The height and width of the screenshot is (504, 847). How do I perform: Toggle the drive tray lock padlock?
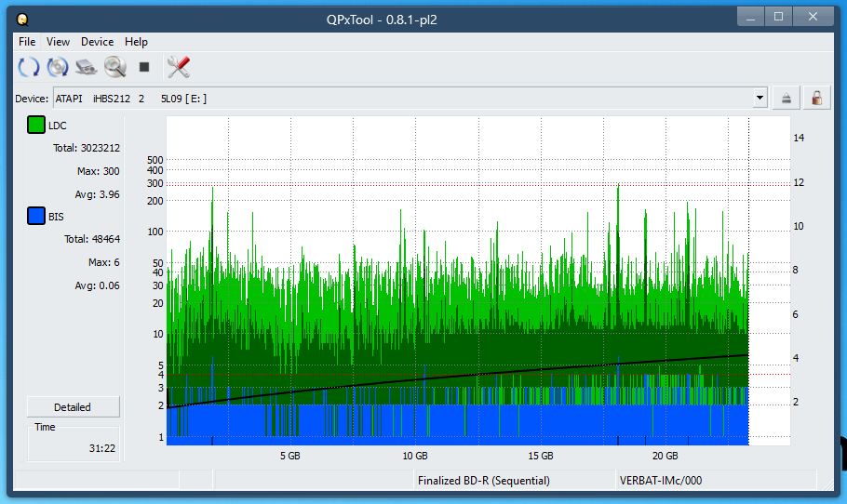816,99
